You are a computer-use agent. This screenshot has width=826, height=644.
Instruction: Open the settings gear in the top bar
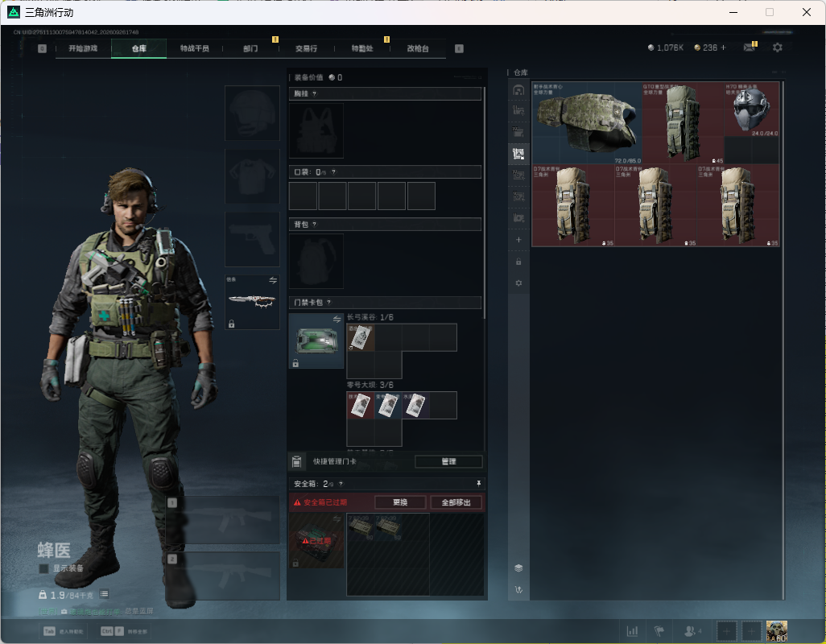click(777, 47)
